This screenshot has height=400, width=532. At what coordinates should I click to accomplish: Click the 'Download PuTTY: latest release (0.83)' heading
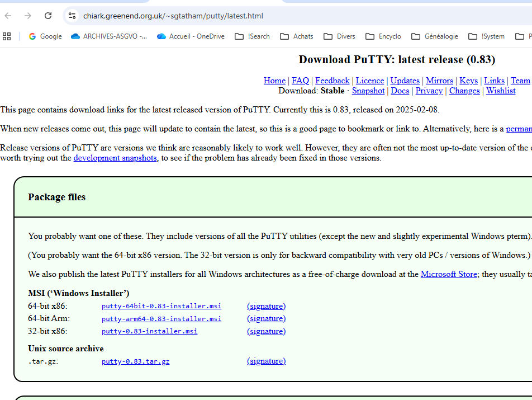point(397,60)
